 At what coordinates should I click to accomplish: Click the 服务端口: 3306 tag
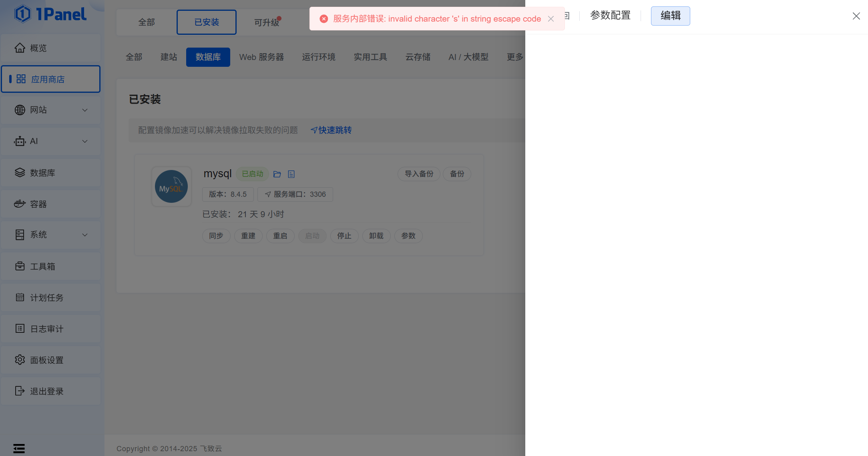tap(295, 194)
